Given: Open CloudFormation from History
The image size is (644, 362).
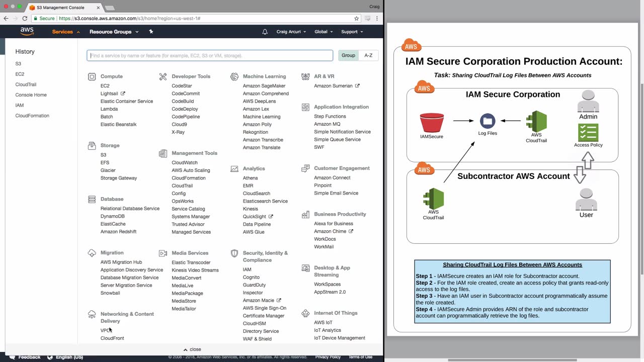Looking at the screenshot, I should click(32, 116).
